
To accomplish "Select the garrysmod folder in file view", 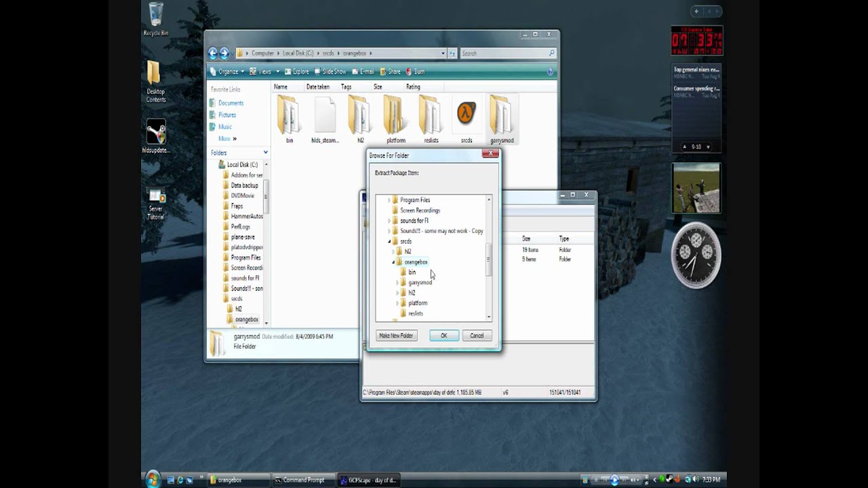I will point(501,117).
